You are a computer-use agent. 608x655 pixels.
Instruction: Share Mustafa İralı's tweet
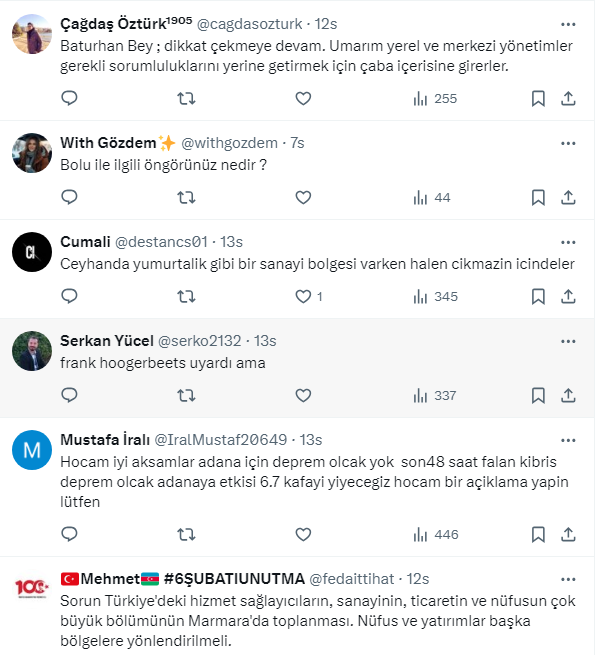point(568,535)
